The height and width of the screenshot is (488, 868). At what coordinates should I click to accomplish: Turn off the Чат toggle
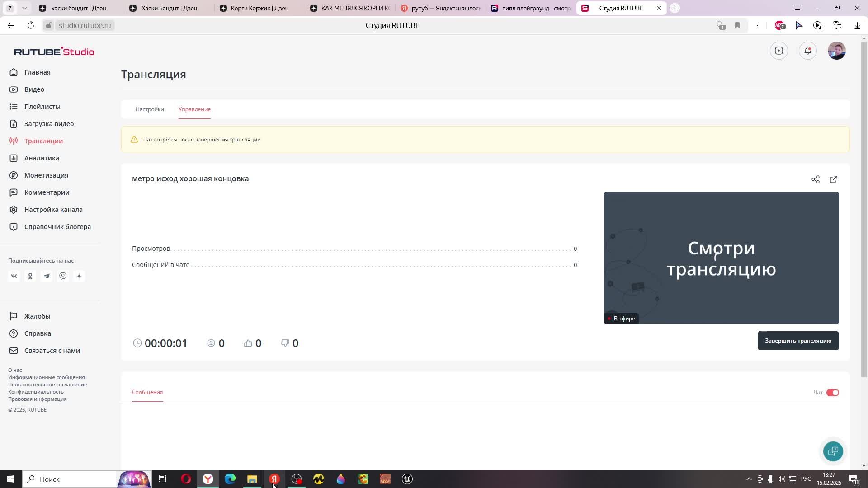point(832,393)
